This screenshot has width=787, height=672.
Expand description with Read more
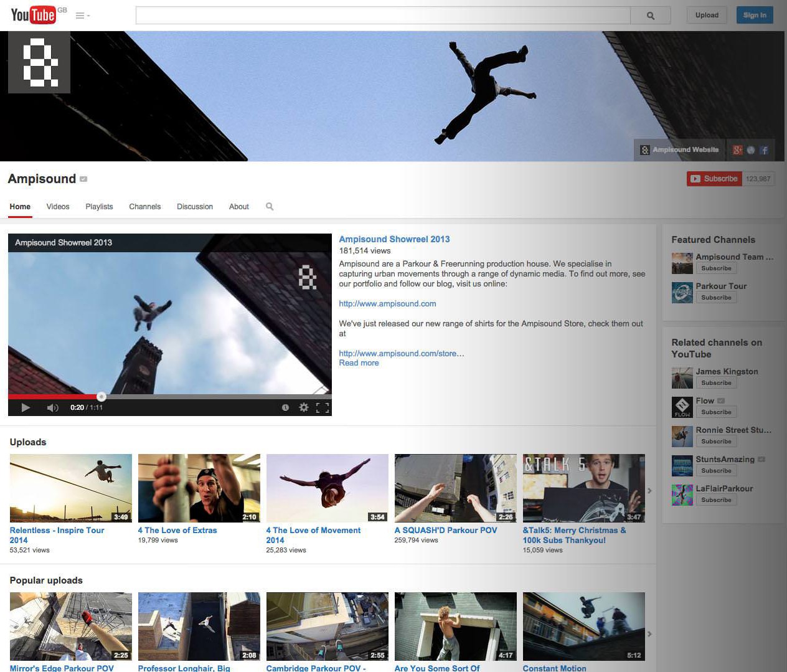pos(359,363)
